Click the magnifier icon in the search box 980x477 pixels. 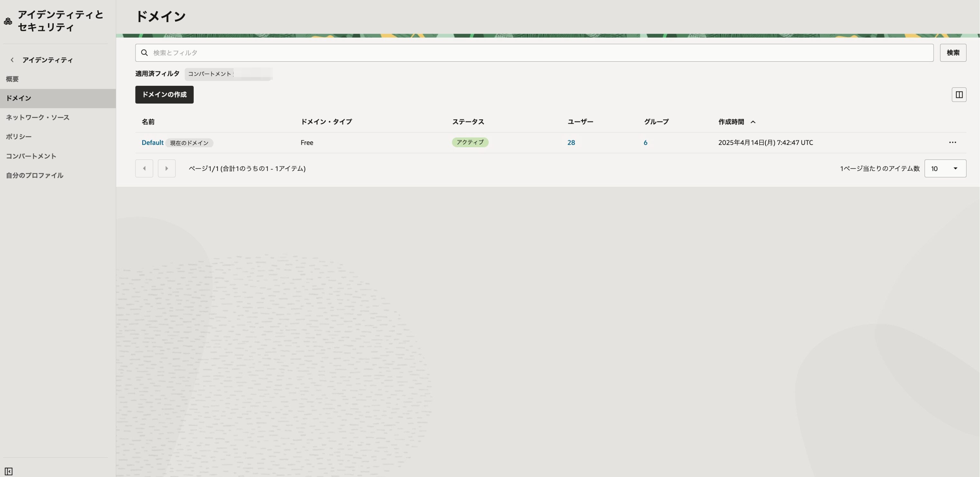point(144,53)
